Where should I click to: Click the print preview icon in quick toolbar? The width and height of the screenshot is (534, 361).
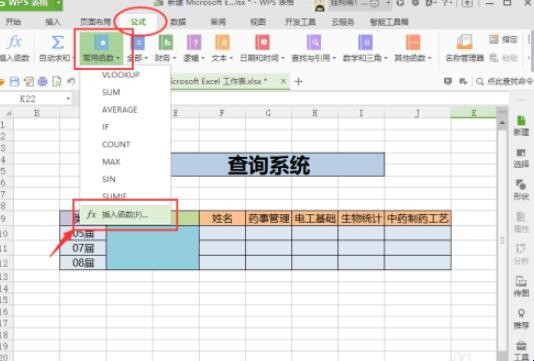57,81
